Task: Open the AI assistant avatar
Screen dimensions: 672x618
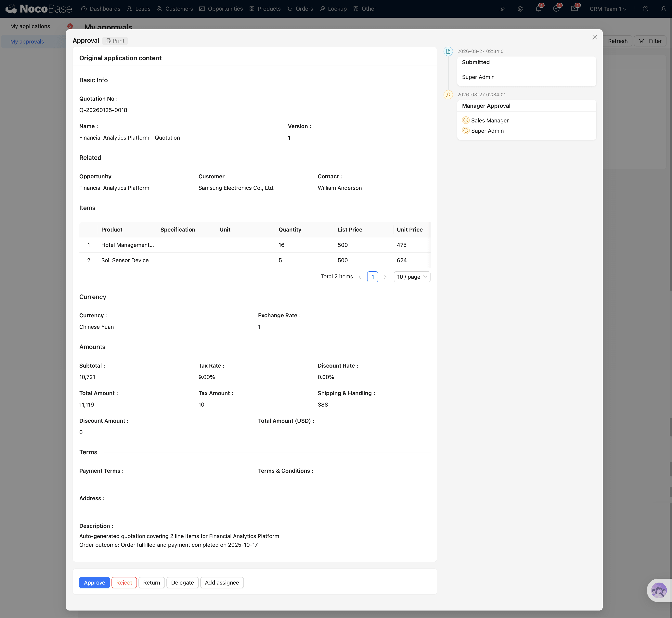Action: coord(659,590)
